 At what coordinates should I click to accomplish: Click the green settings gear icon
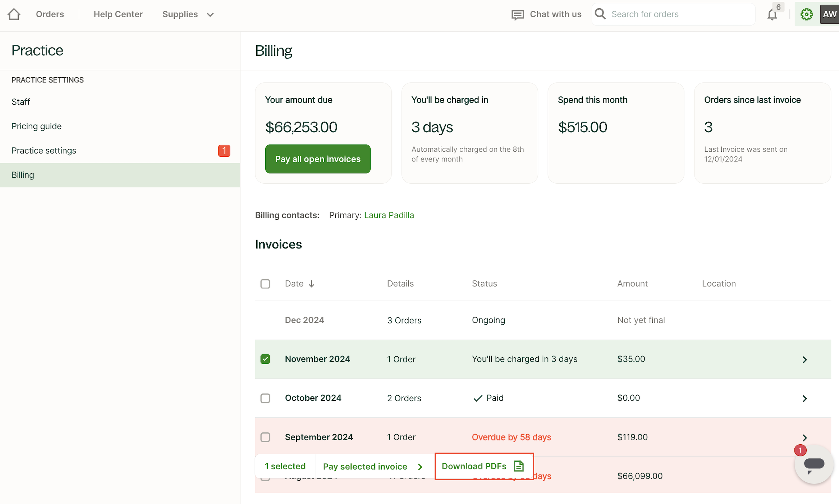pyautogui.click(x=806, y=14)
